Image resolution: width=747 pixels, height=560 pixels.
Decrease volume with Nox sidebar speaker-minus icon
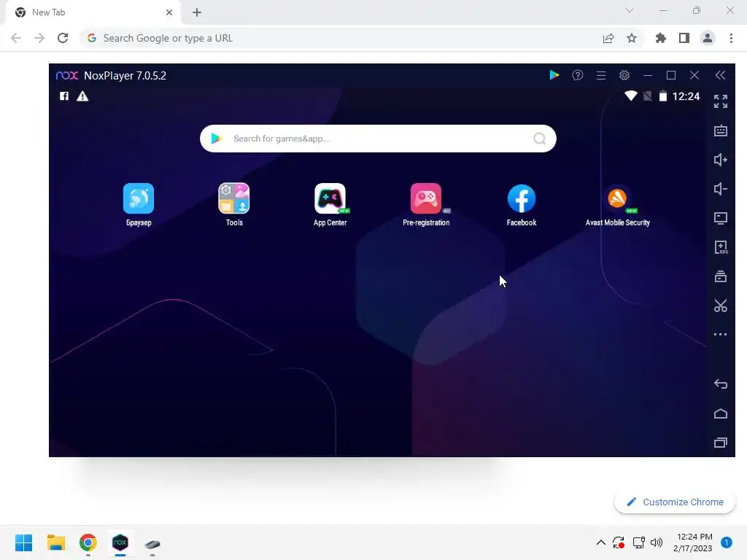click(721, 189)
